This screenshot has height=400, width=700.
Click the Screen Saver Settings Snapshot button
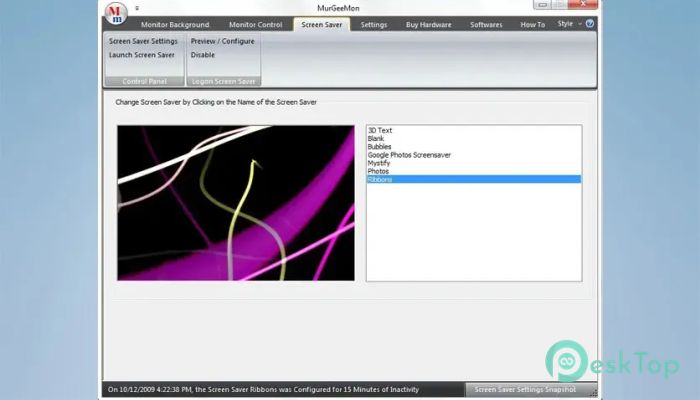525,389
